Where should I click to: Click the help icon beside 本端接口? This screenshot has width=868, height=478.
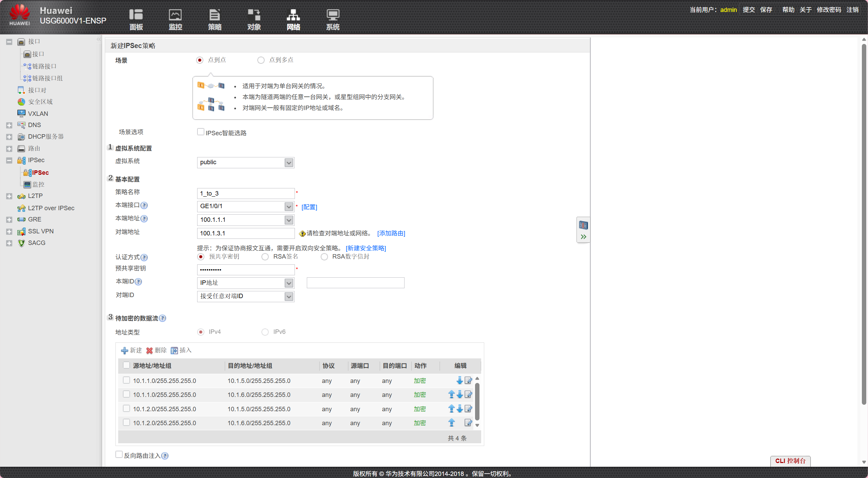[x=144, y=205]
